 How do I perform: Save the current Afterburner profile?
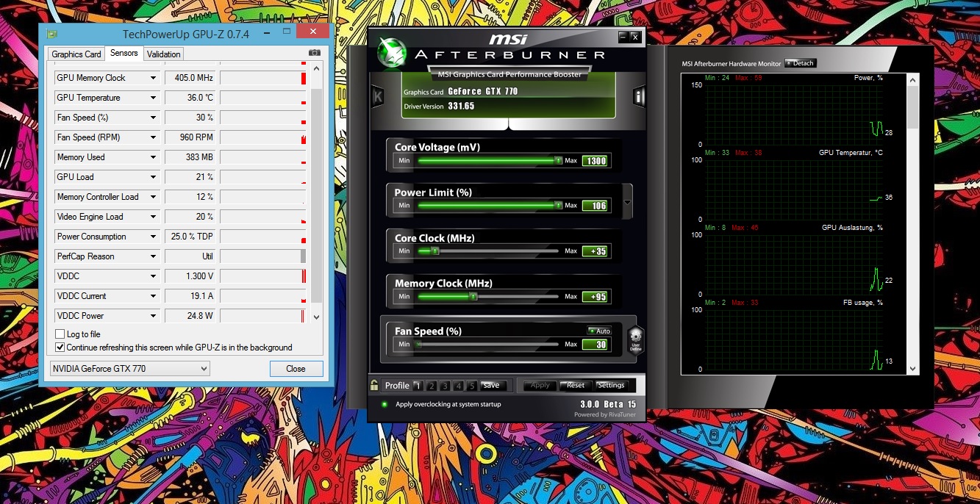(491, 385)
